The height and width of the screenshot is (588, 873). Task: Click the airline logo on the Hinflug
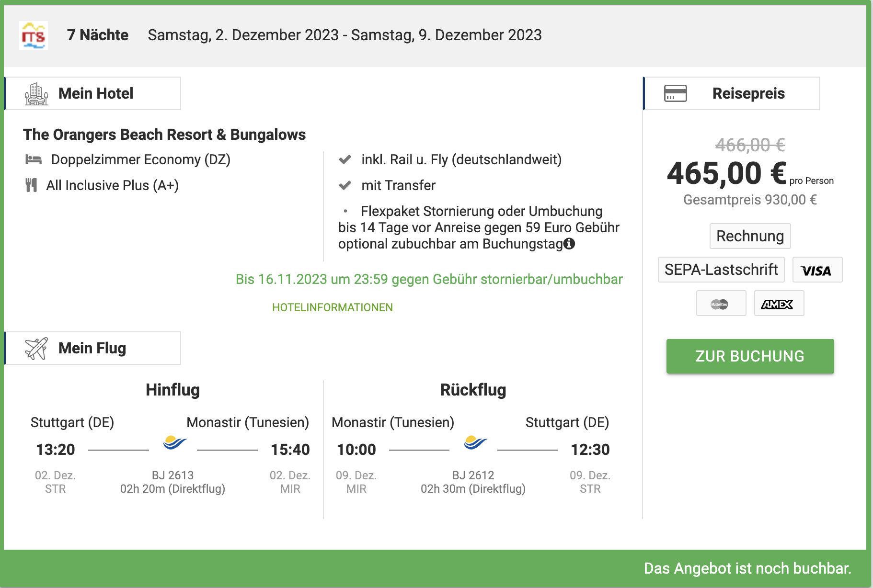[x=174, y=442]
